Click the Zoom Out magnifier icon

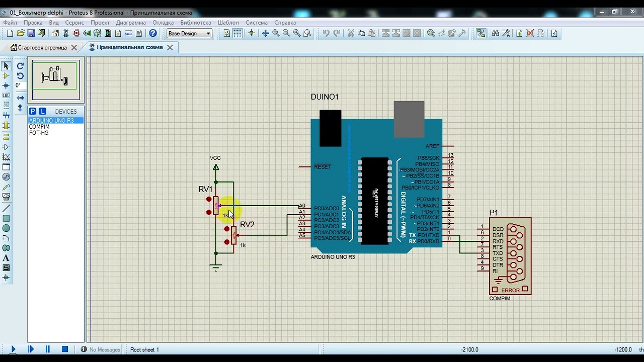pos(286,33)
